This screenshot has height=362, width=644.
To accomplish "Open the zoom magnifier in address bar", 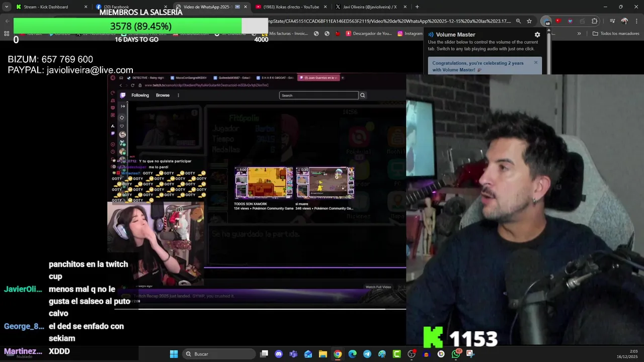I will point(518,21).
